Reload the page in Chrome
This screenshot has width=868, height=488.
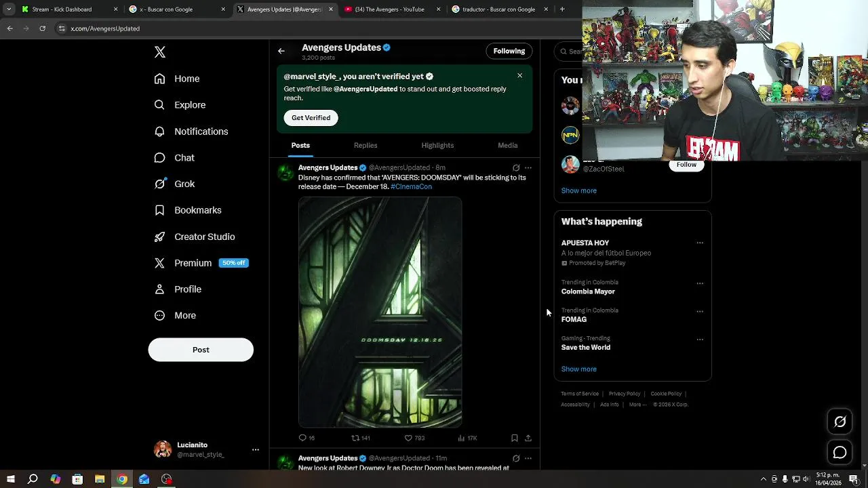(43, 28)
